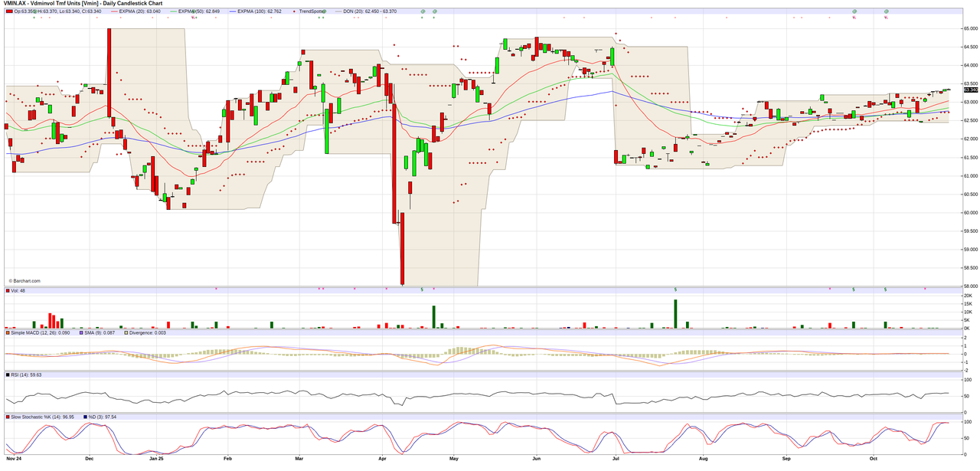
Task: Click the 10K volume axis label
Action: tap(968, 312)
